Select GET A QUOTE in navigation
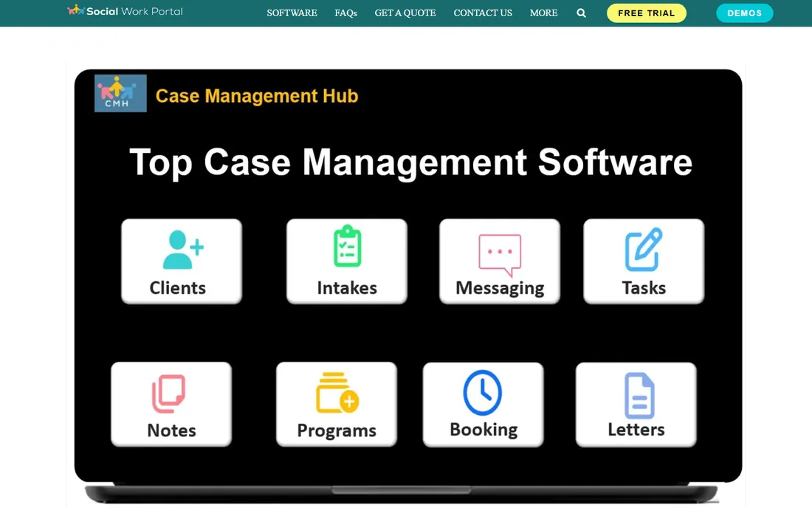Screen dimensions: 812x508 (x=405, y=13)
